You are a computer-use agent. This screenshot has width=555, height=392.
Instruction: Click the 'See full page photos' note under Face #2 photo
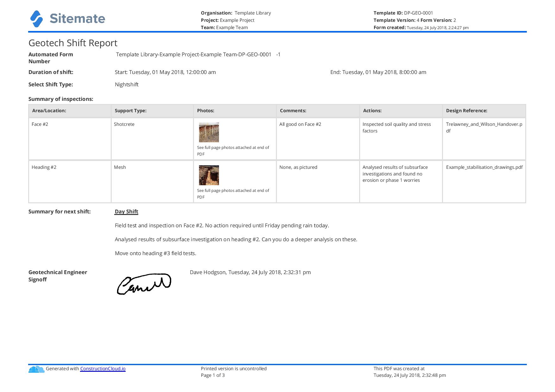(233, 151)
